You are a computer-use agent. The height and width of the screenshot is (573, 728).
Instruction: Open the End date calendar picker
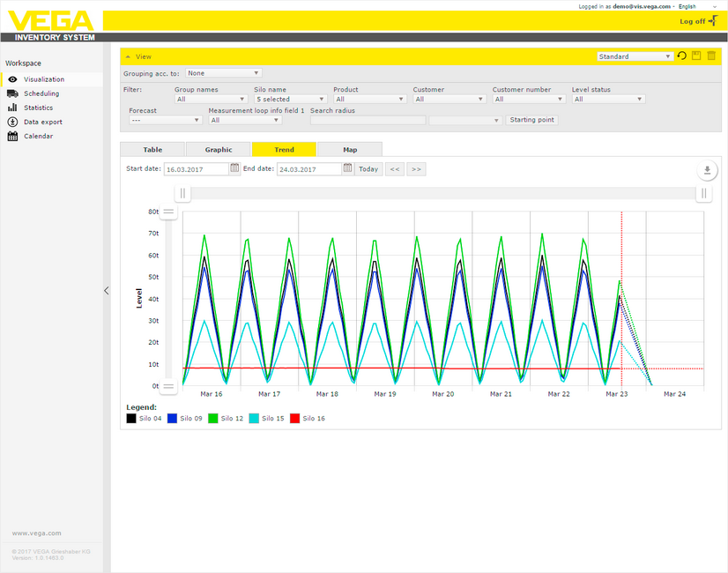click(347, 168)
